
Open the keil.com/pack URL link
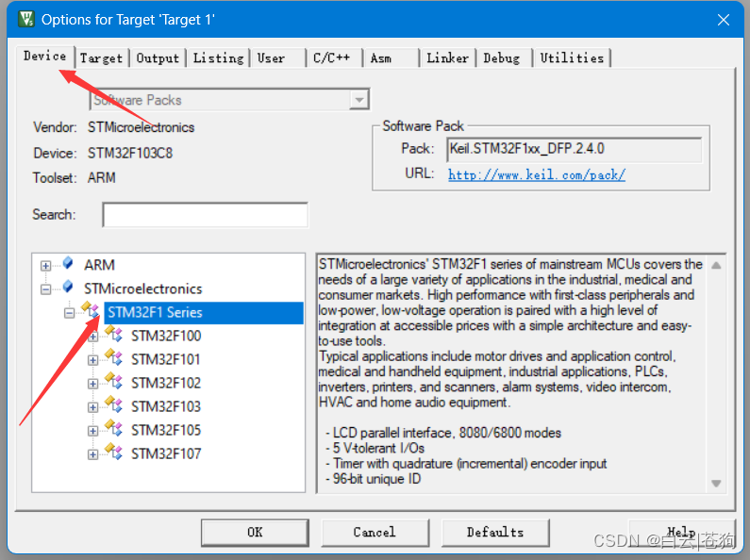point(537,174)
